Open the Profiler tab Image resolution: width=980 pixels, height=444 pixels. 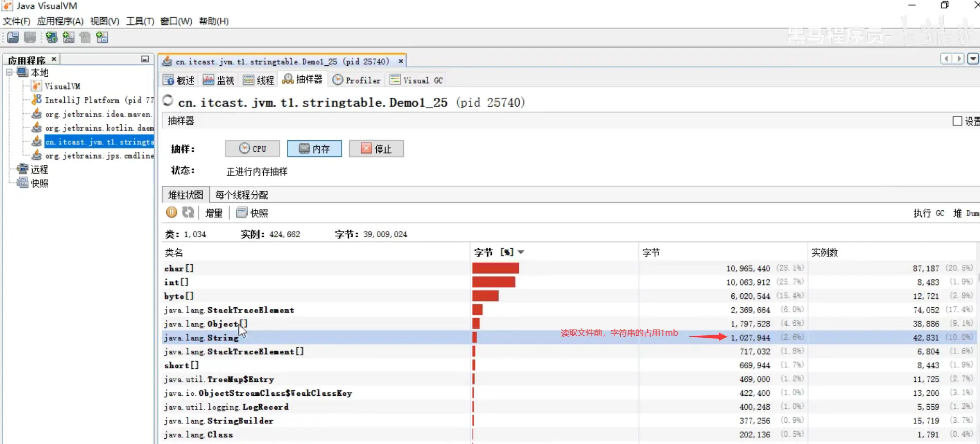click(357, 80)
